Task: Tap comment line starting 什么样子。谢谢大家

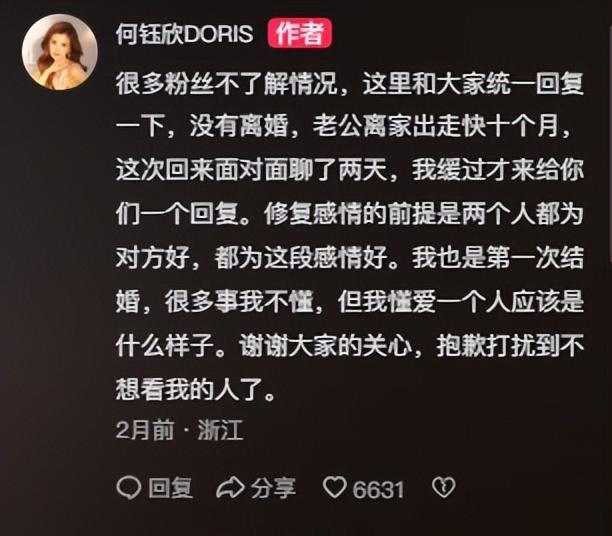Action: (x=350, y=345)
